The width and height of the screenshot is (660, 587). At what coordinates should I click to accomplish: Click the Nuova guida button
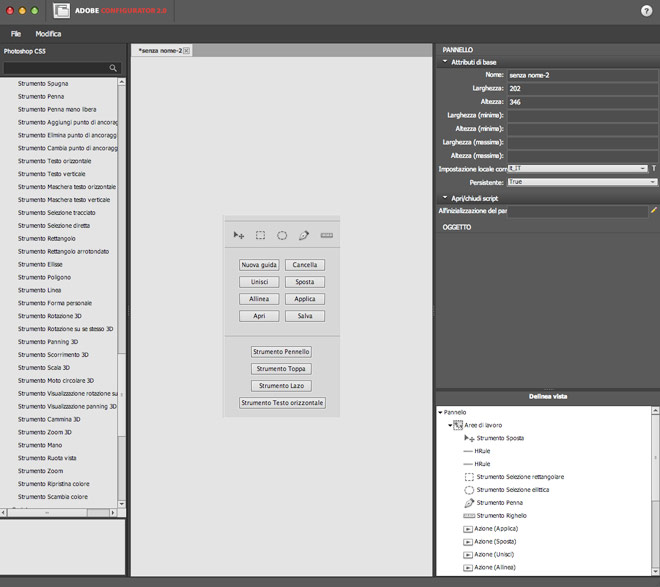(x=259, y=265)
